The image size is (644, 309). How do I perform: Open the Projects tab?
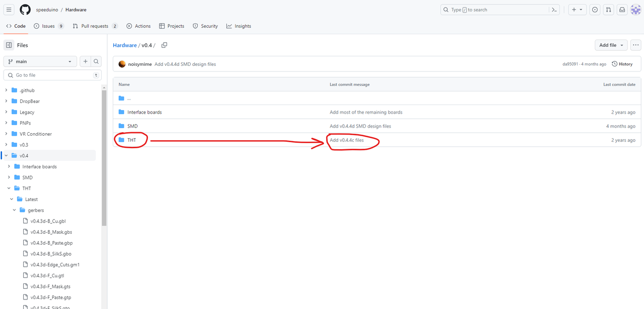pyautogui.click(x=172, y=26)
